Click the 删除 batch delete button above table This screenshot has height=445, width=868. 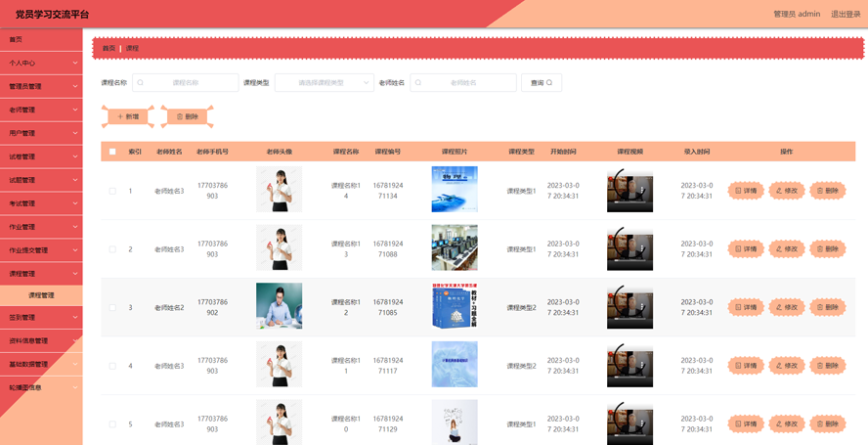187,117
